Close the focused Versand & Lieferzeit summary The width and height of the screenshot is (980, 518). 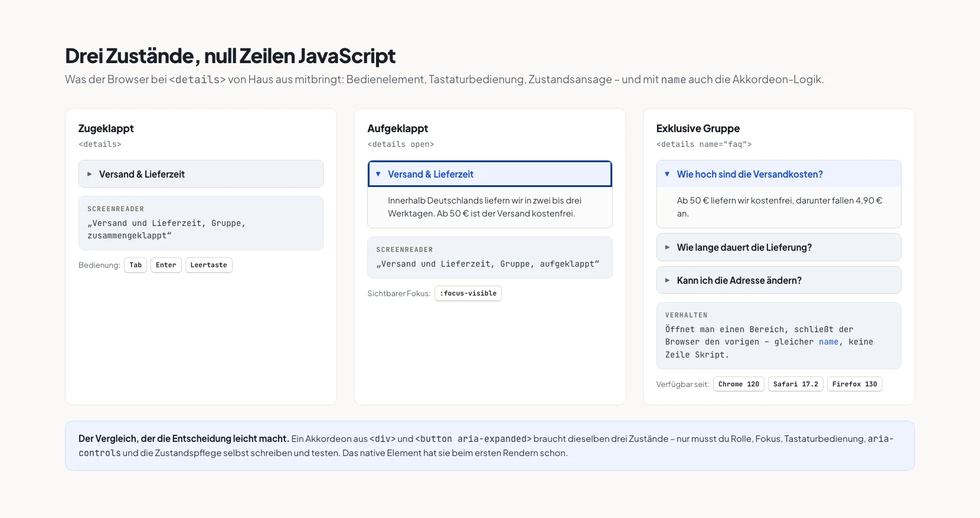click(x=489, y=174)
